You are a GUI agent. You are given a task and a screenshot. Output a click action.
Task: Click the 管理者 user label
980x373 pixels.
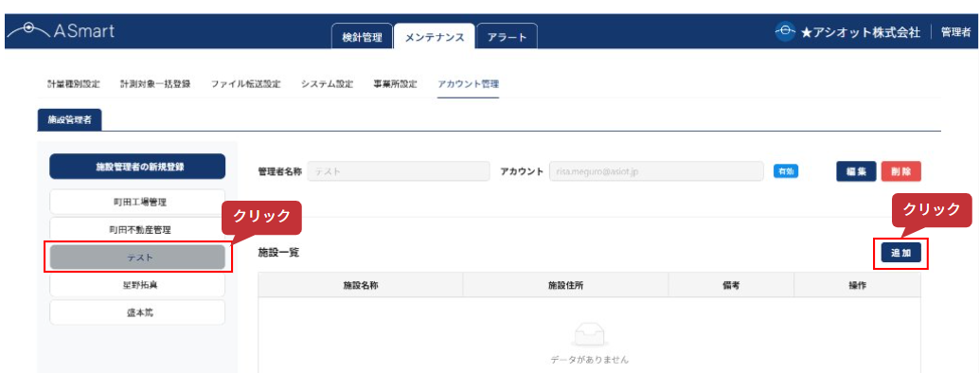(955, 32)
